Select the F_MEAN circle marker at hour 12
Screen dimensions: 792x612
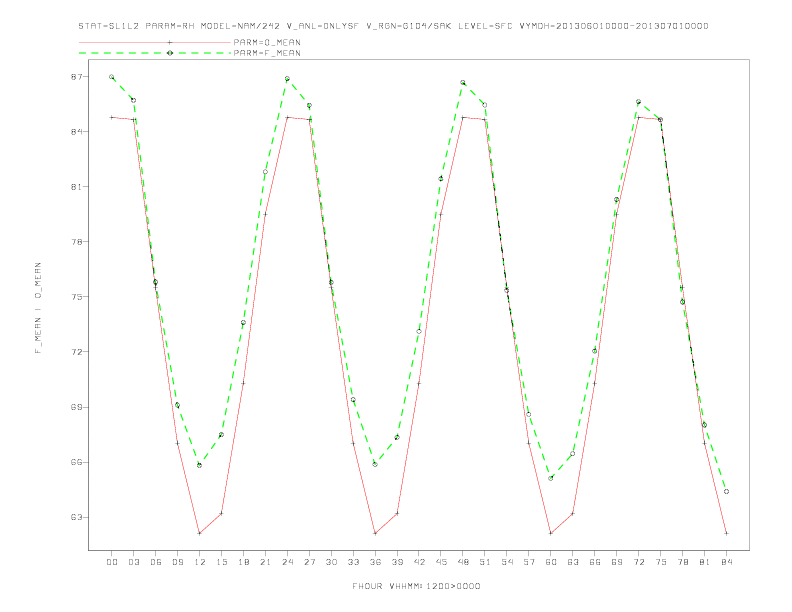pos(200,465)
